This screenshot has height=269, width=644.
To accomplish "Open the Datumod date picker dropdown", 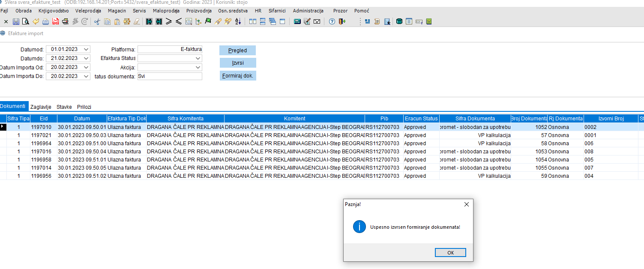I will pos(86,49).
